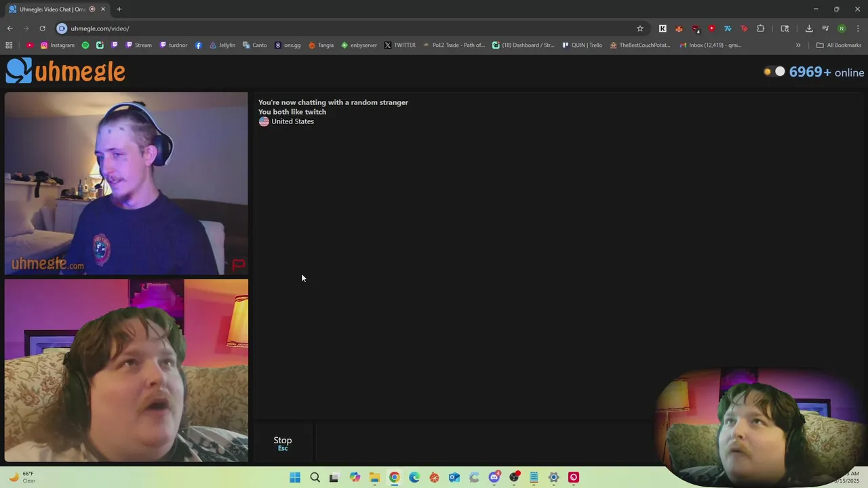This screenshot has height=488, width=868.
Task: Open the QUIN | Trello bookmark
Action: coord(583,45)
